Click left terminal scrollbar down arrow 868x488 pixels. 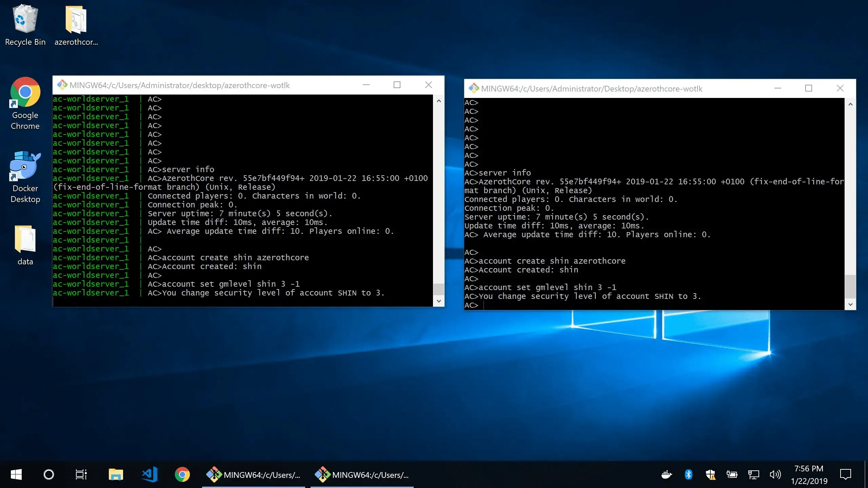click(x=439, y=301)
